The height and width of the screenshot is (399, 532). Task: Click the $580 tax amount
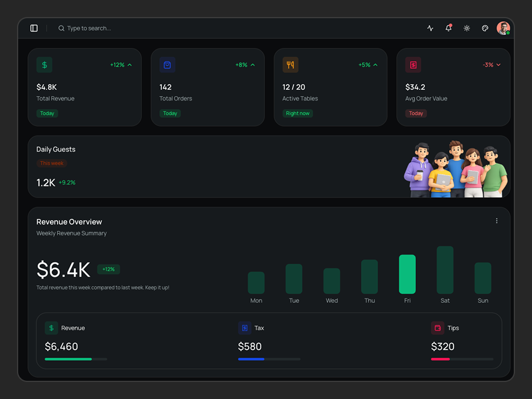click(250, 346)
